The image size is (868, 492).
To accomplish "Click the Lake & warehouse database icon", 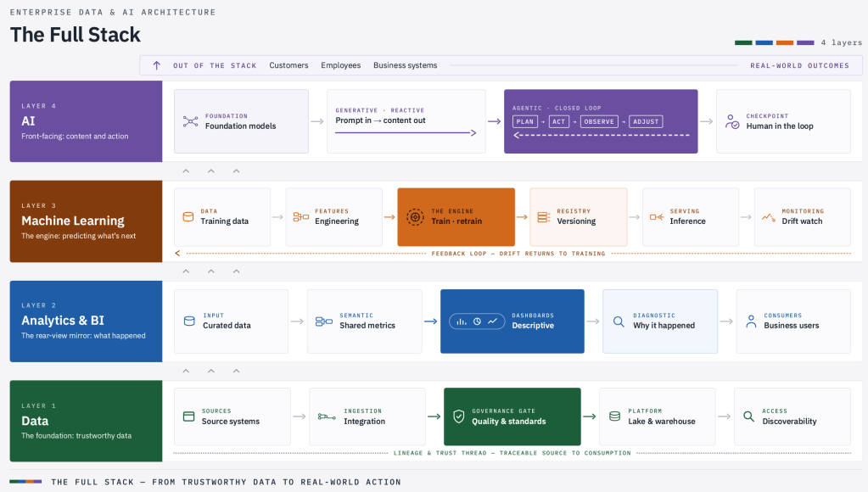I will pyautogui.click(x=614, y=417).
